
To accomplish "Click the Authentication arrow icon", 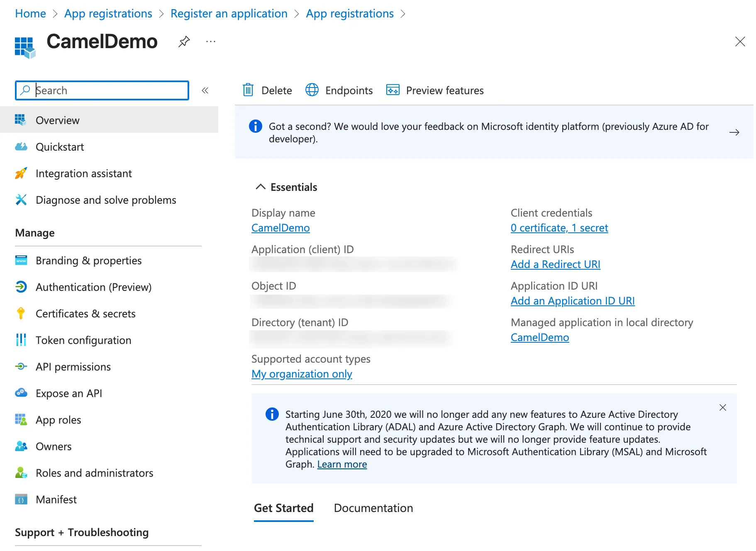I will coord(21,287).
